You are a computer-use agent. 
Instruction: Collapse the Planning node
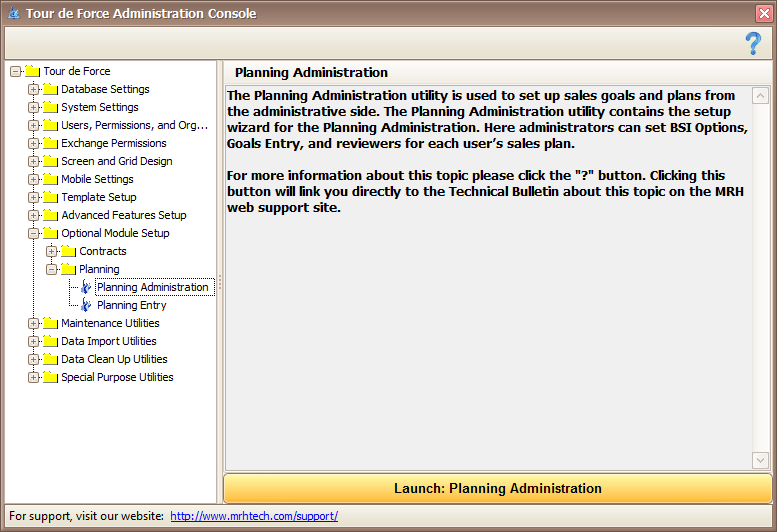(51, 269)
